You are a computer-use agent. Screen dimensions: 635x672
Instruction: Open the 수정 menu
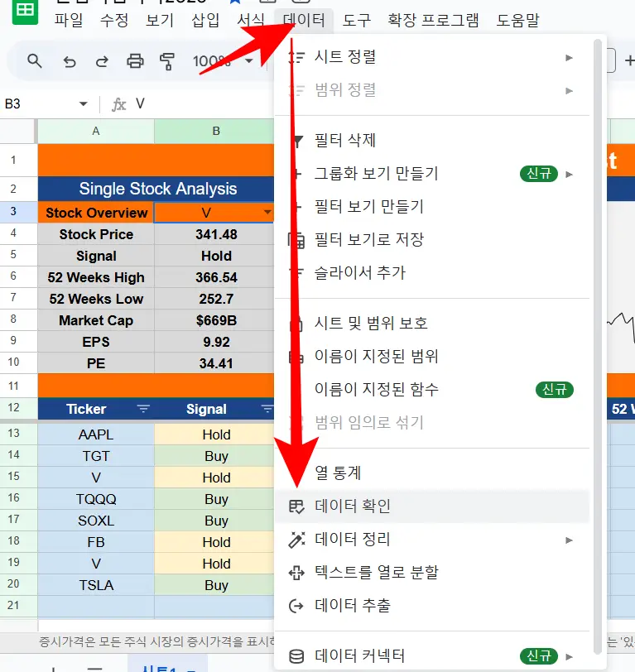[114, 20]
